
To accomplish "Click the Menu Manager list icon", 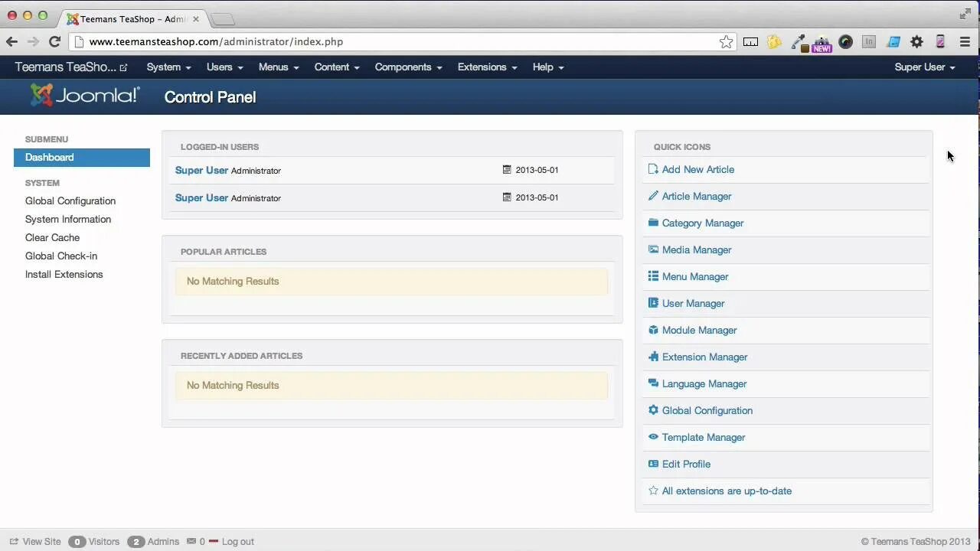I will click(653, 276).
